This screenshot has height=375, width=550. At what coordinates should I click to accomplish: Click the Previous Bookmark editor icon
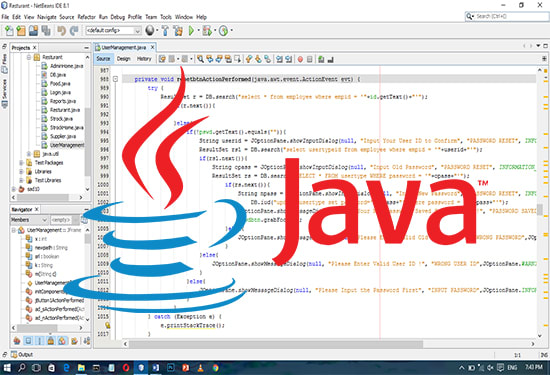click(249, 59)
